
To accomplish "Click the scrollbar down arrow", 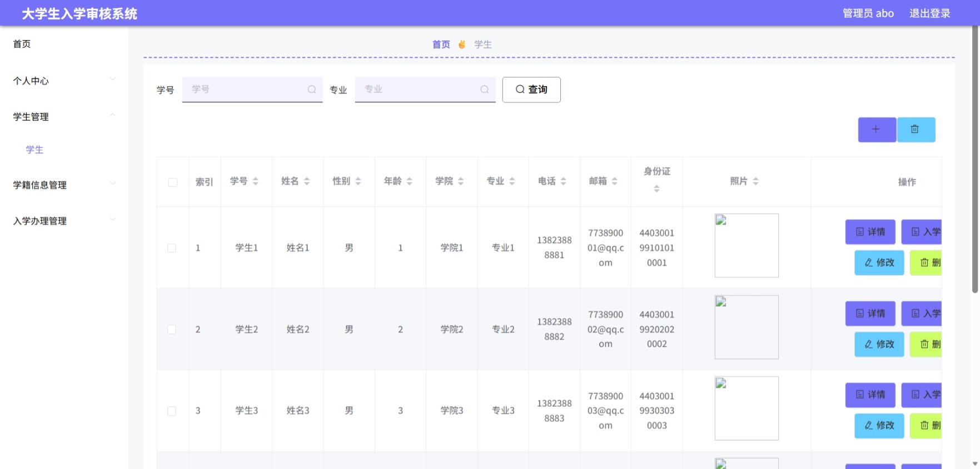I will pyautogui.click(x=975, y=464).
